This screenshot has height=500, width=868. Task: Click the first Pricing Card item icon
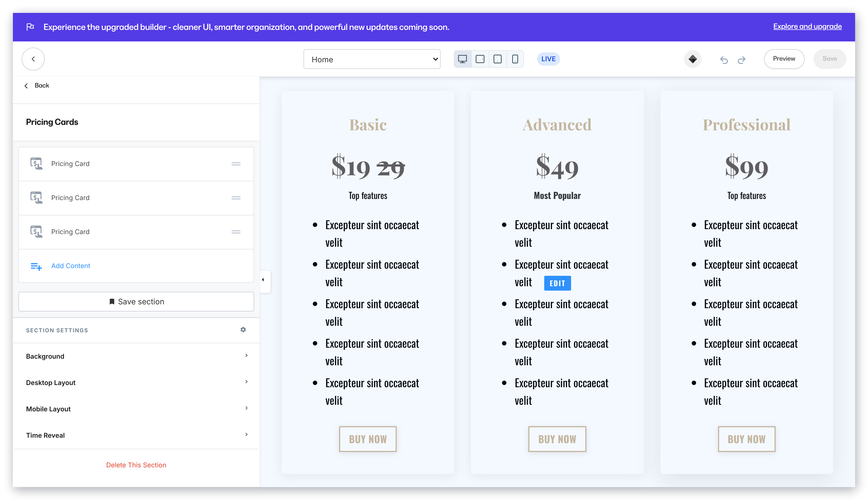36,164
